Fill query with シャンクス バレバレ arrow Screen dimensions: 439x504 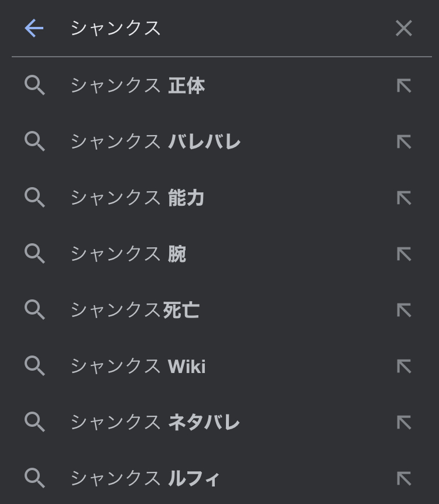pyautogui.click(x=403, y=141)
